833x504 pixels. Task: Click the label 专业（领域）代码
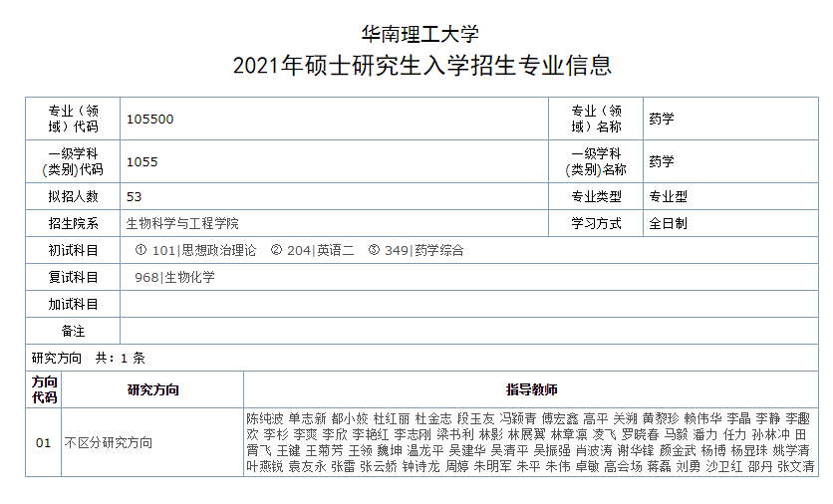pyautogui.click(x=74, y=119)
